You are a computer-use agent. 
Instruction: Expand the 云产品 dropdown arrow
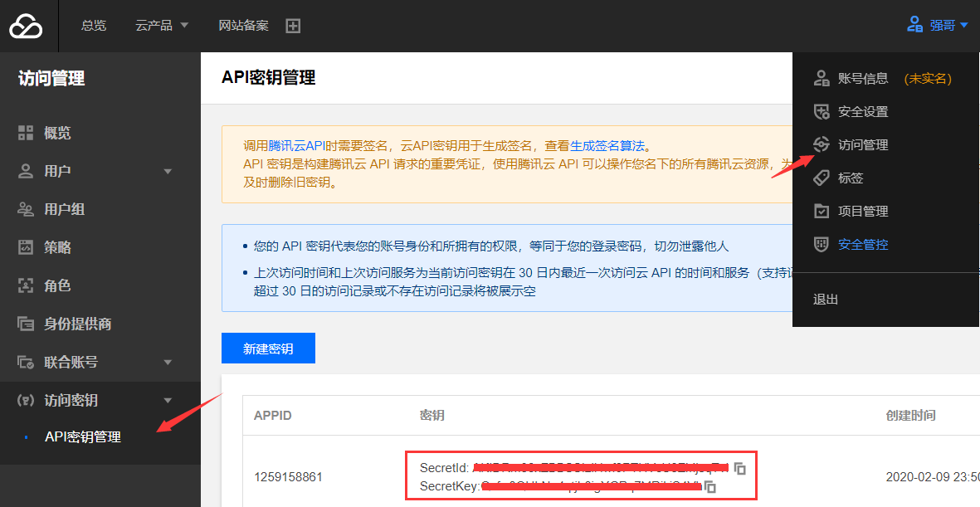(x=183, y=26)
